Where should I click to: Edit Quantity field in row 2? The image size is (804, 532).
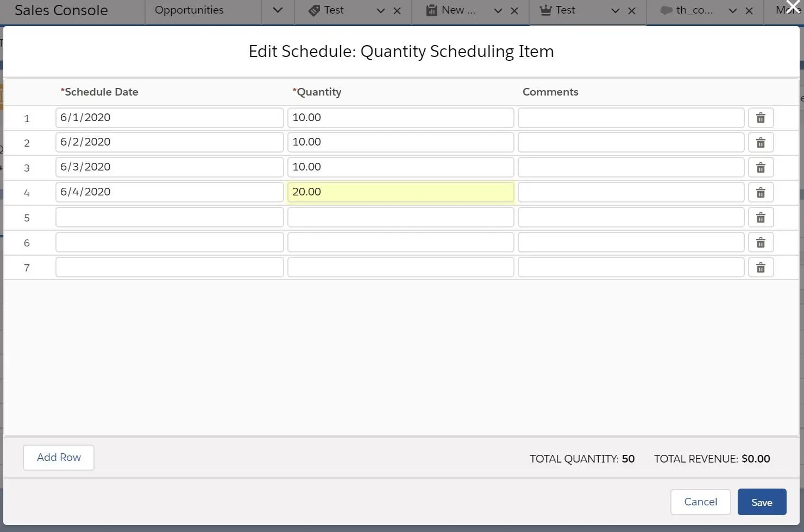(x=401, y=142)
